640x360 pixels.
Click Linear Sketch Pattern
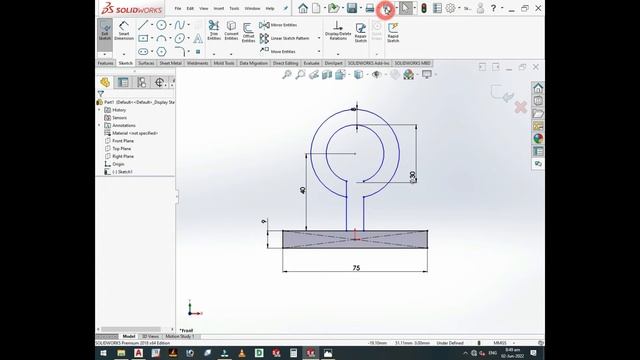(285, 38)
